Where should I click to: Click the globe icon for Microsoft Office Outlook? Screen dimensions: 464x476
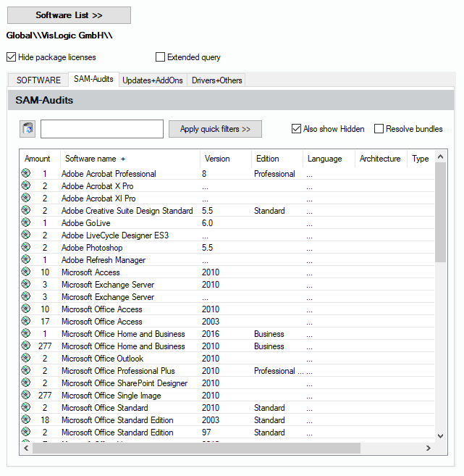coord(26,359)
